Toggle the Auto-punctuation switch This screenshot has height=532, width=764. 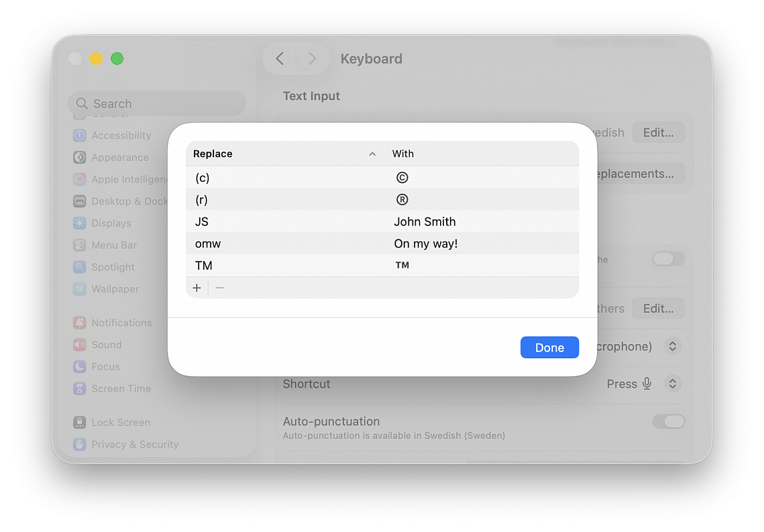(669, 421)
